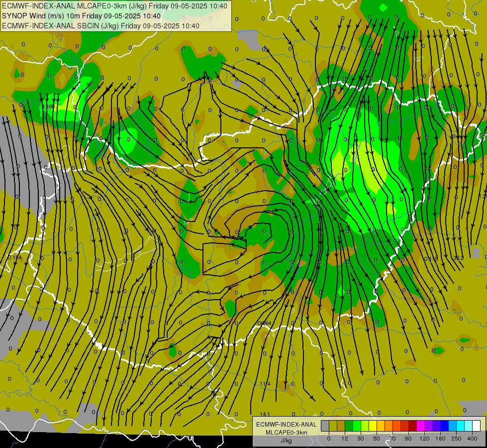Click the legend tick value '12'
This screenshot has width=487, height=448.
(345, 439)
